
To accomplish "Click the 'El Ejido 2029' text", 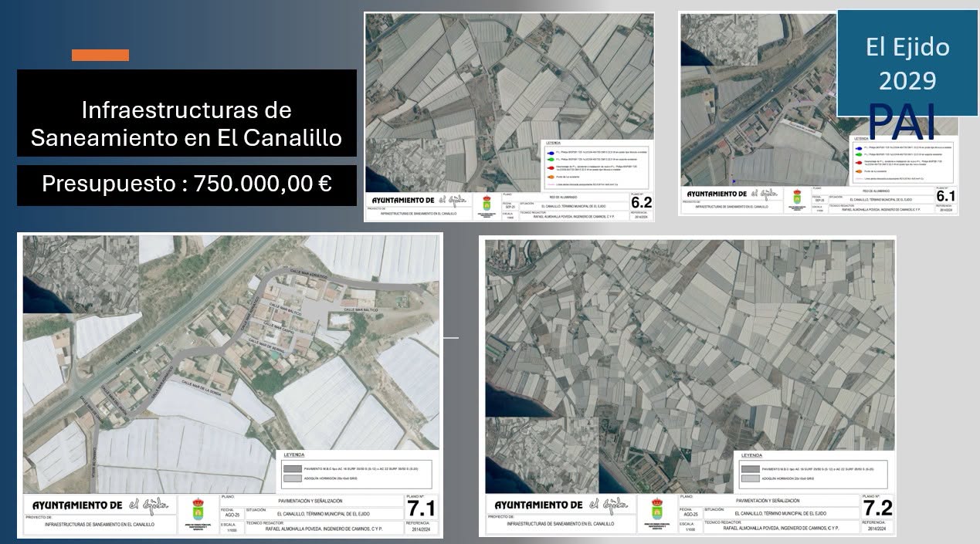I will tap(907, 63).
